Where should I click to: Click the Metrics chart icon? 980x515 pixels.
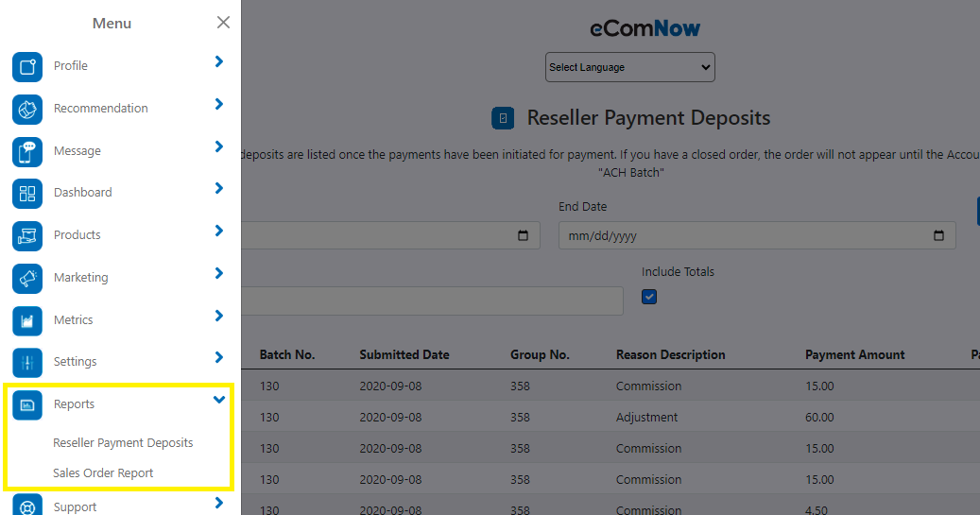tap(27, 320)
